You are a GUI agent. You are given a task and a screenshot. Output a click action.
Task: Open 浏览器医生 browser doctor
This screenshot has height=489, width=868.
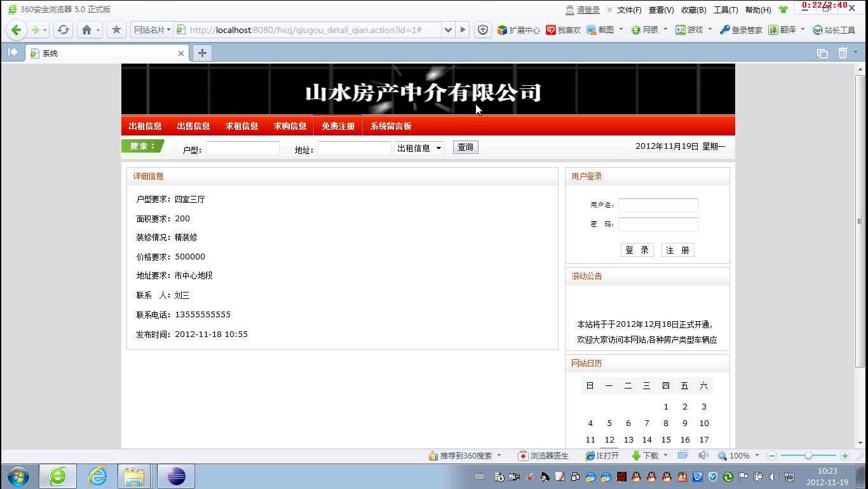coord(543,455)
